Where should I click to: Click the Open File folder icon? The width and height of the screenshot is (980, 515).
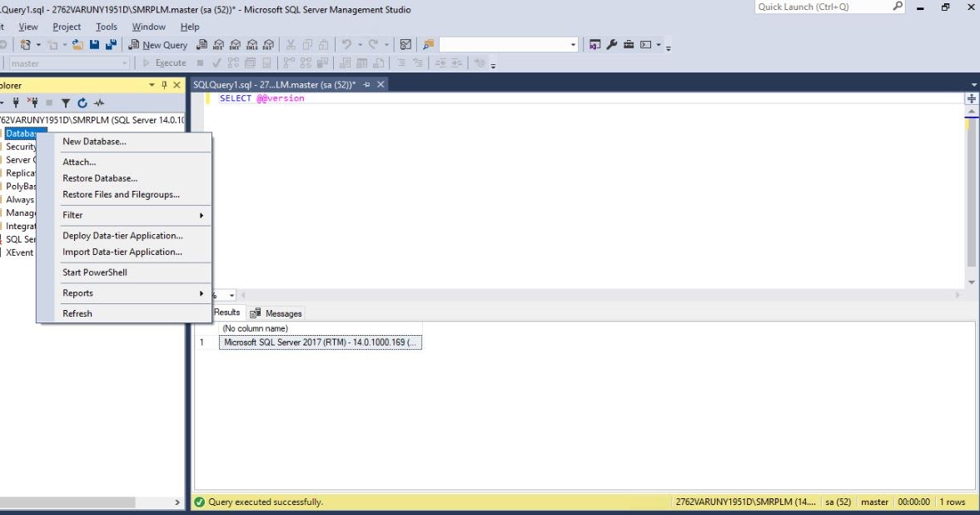[x=77, y=45]
